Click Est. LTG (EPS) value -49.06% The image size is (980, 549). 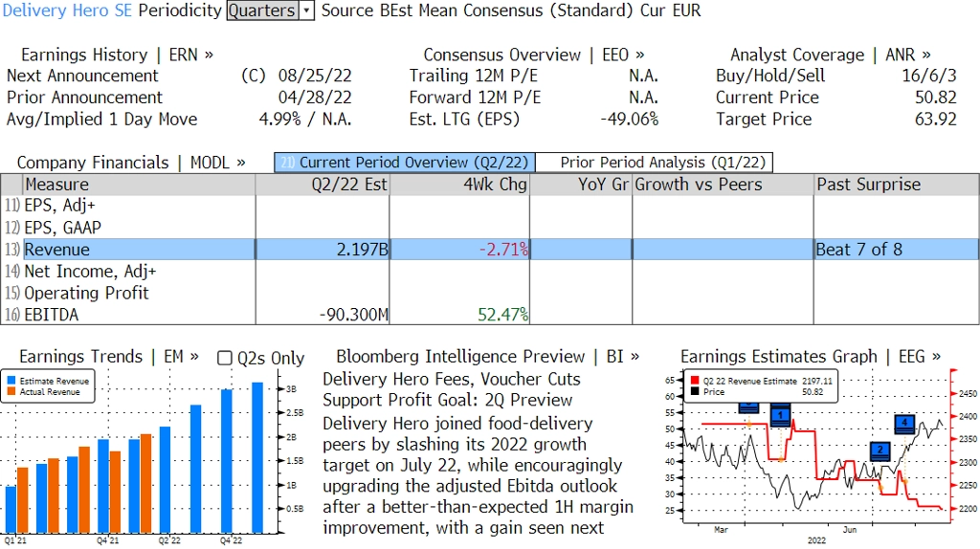pyautogui.click(x=630, y=120)
